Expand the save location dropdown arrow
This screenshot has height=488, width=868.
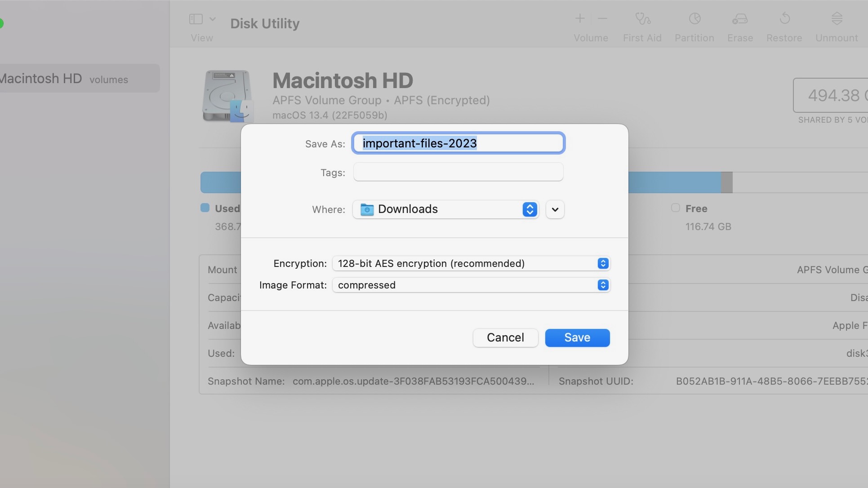click(554, 209)
